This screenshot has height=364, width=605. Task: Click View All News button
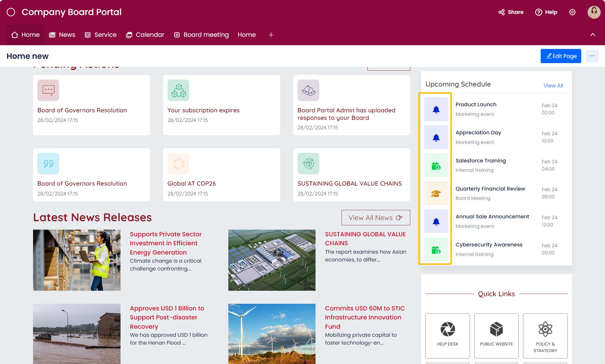pos(376,218)
